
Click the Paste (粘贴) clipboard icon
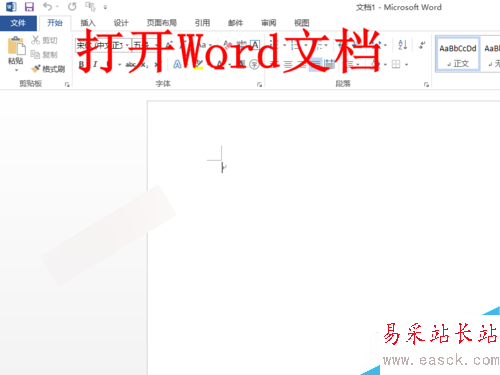pos(16,46)
